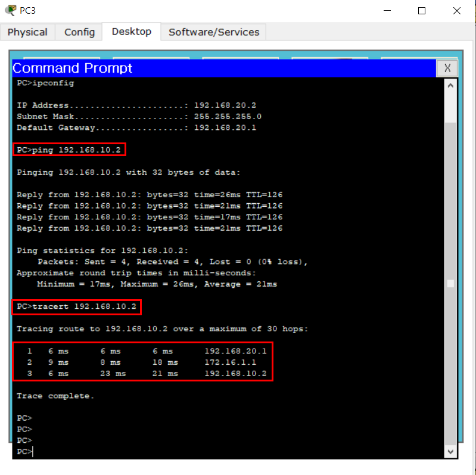Screen dimensions: 476x475
Task: Click the 'Packets: Sent = 4' line
Action: point(172,262)
